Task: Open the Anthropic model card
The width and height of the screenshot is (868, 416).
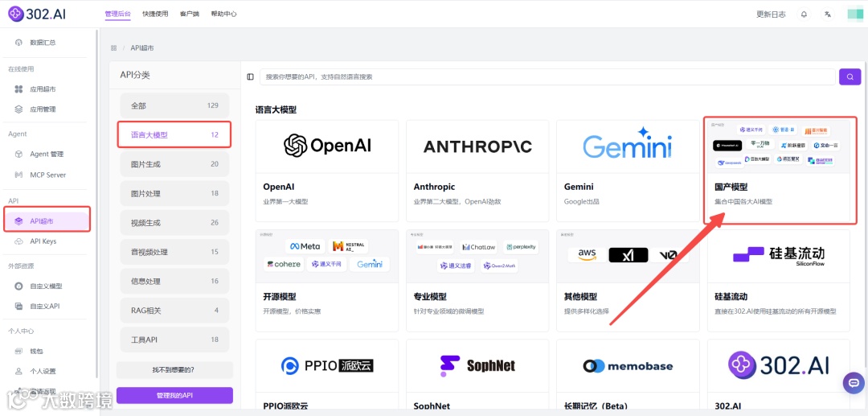Action: pos(477,171)
